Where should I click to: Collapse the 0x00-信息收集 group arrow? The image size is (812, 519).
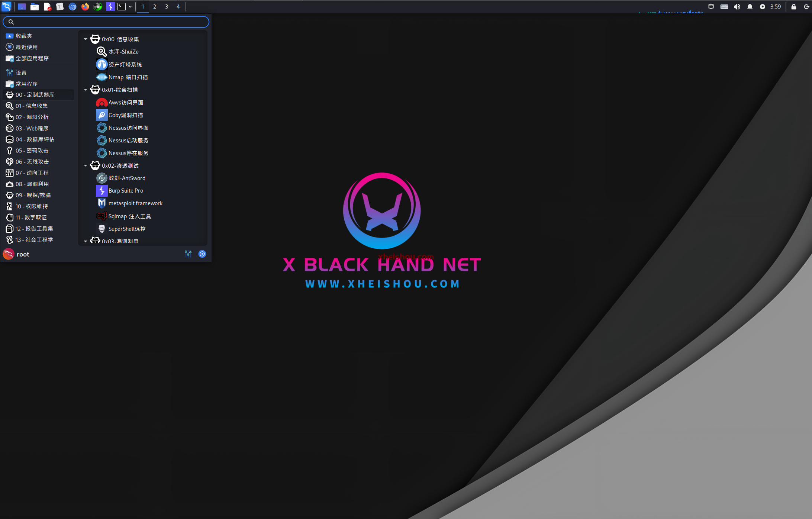[86, 39]
